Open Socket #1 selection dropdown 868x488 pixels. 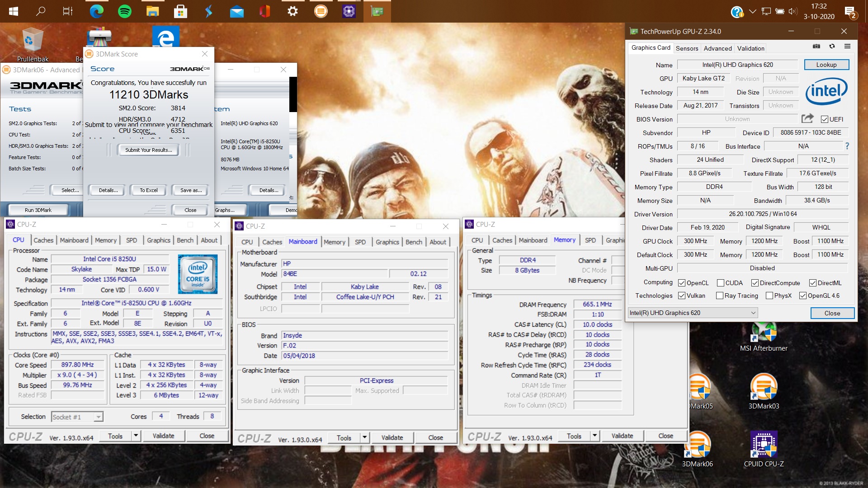tap(77, 417)
